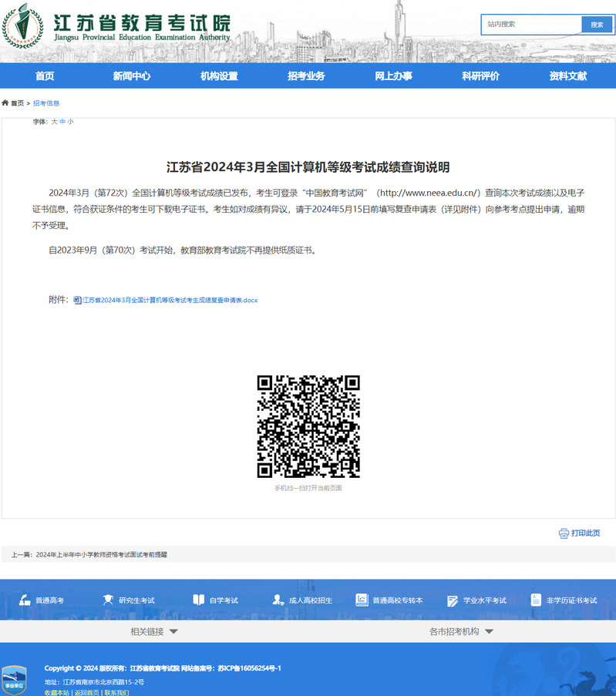Click the 成人高校招生 person icon
The height and width of the screenshot is (696, 616).
[278, 600]
